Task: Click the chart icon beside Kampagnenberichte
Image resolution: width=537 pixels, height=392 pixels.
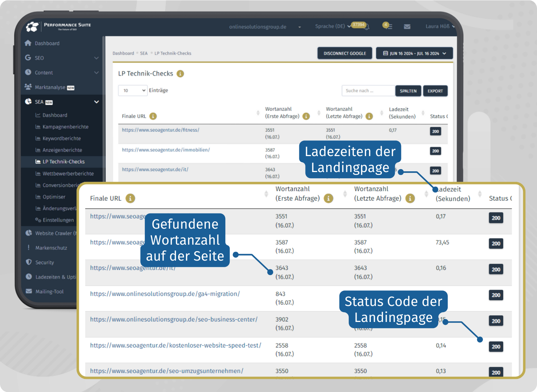Action: point(38,127)
